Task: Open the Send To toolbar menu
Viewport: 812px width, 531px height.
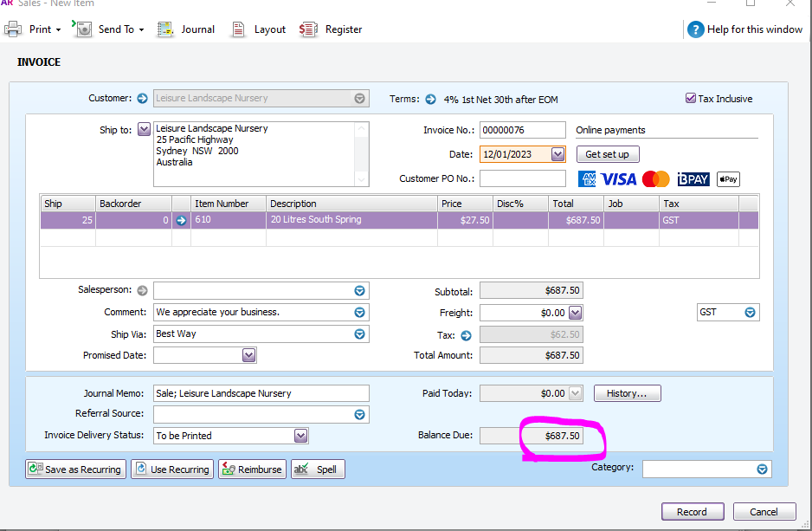Action: 108,29
